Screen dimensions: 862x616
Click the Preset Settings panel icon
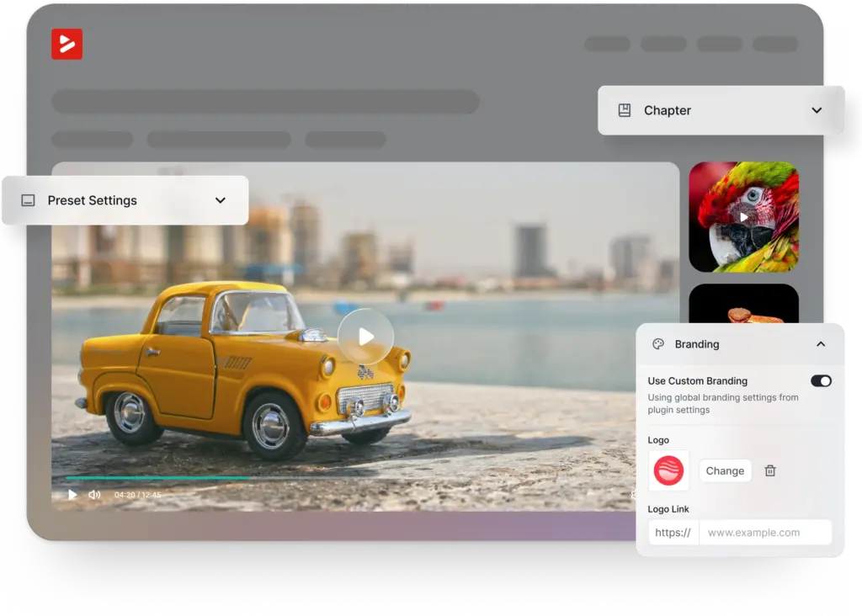pos(29,200)
